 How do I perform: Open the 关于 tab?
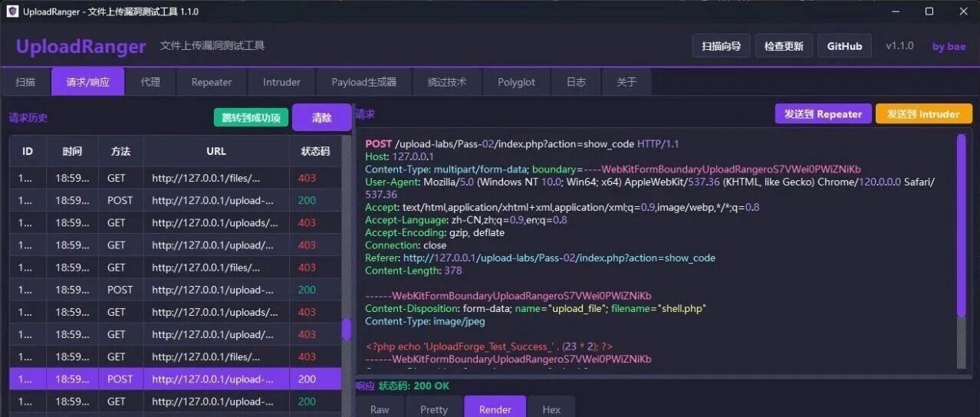tap(626, 82)
